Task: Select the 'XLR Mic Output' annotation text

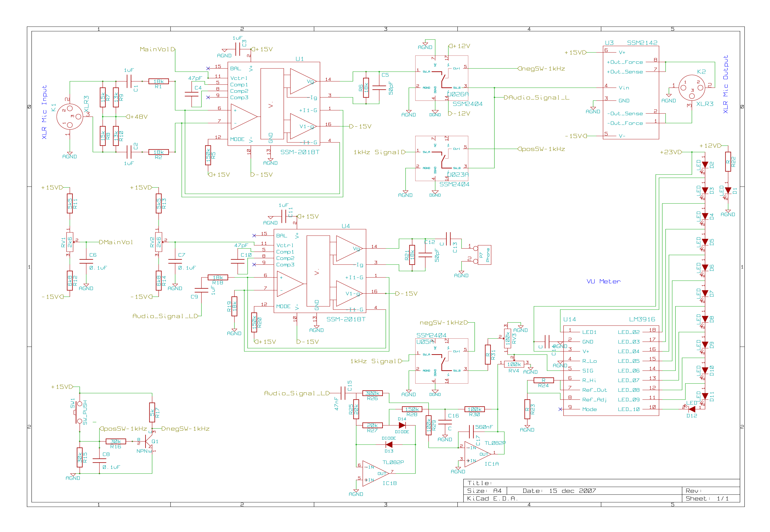Action: coord(725,84)
